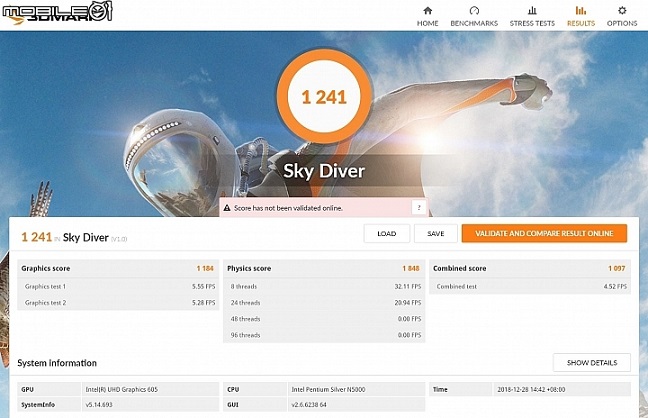The height and width of the screenshot is (418, 648).
Task: Click the 20.94 FPS value
Action: [407, 303]
